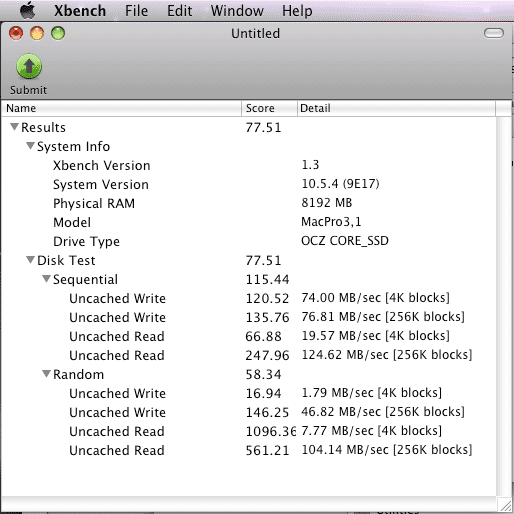This screenshot has width=514, height=514.
Task: Select the Model row
Action: coord(249,222)
